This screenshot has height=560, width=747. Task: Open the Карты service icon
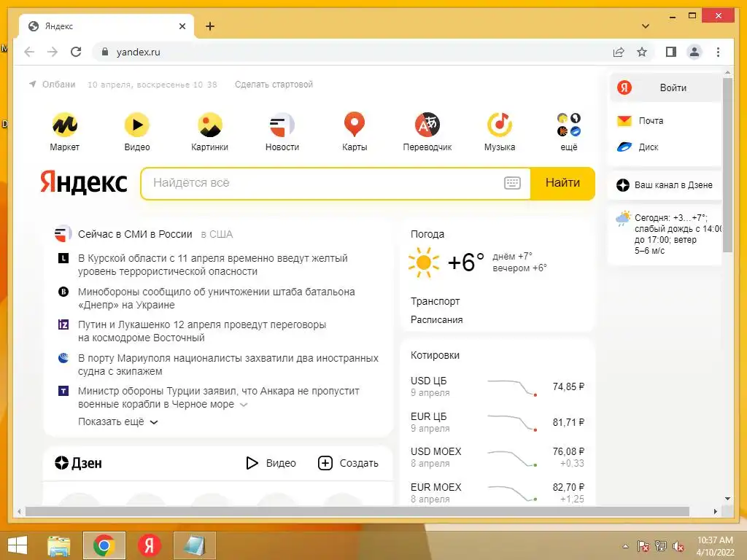355,125
